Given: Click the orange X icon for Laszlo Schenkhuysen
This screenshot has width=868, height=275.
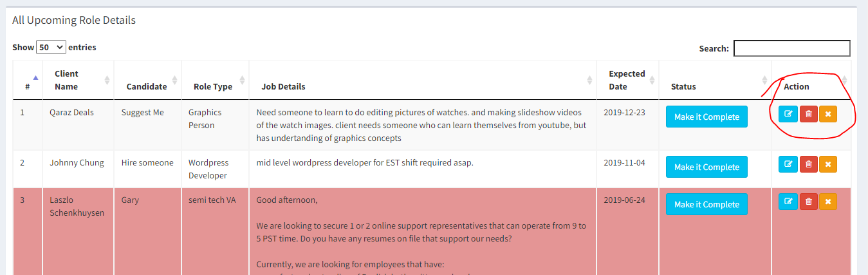Looking at the screenshot, I should pos(828,202).
